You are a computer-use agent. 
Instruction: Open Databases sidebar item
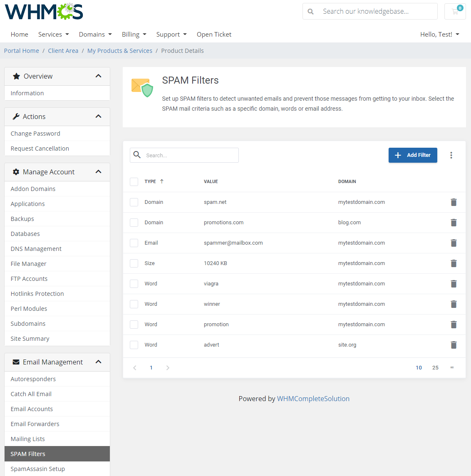click(x=57, y=234)
